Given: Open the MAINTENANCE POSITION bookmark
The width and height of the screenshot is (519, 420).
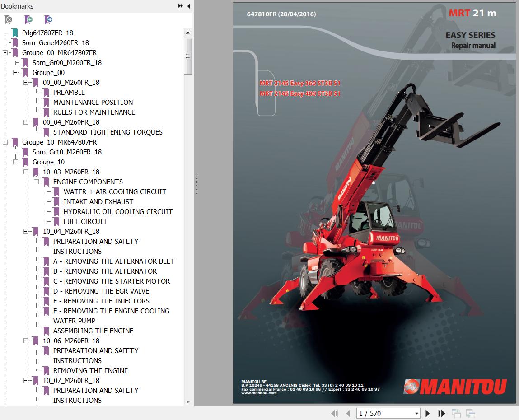Looking at the screenshot, I should coord(93,102).
